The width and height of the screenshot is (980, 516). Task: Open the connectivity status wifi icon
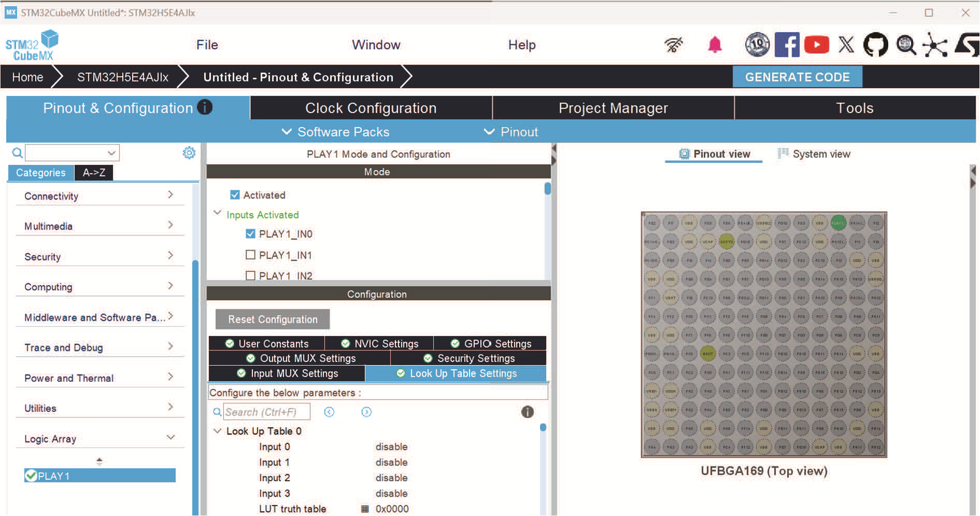674,45
